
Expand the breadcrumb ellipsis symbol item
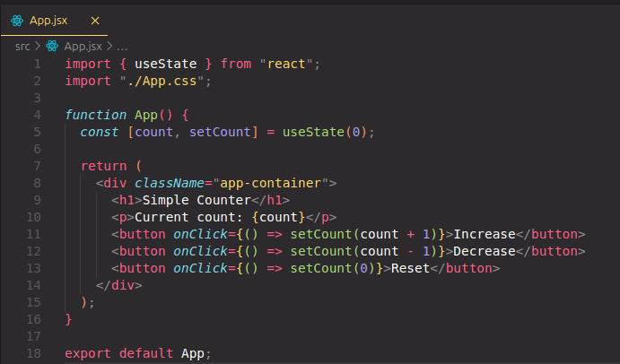pos(123,45)
